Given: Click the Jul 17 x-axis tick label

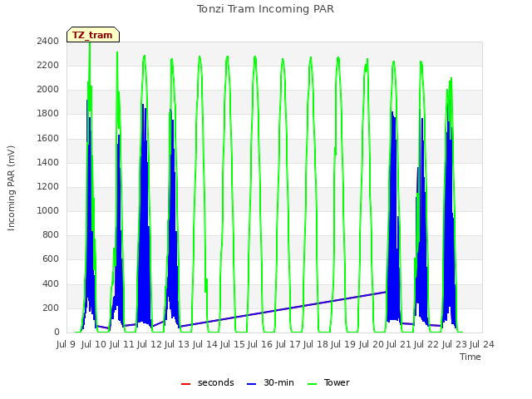Looking at the screenshot, I should point(288,345).
